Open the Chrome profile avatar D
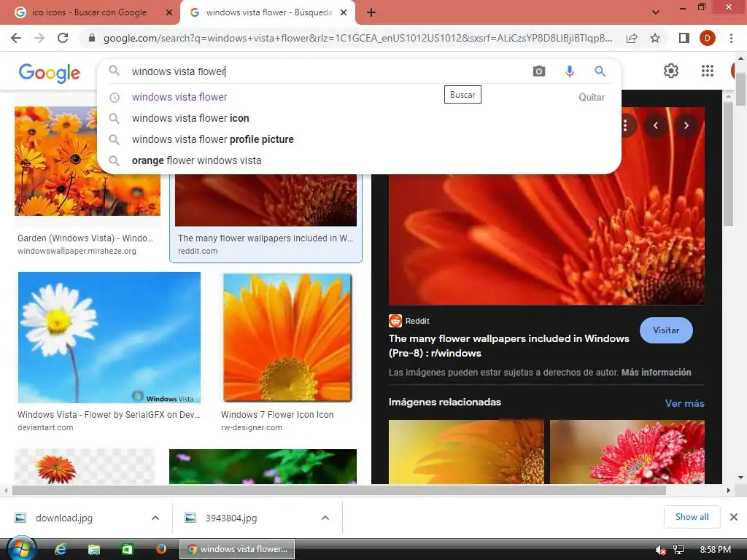The image size is (747, 560). point(708,38)
